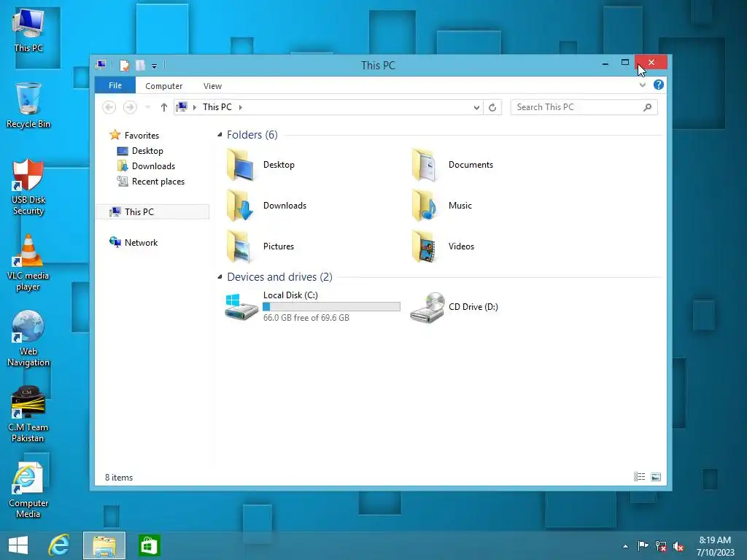The height and width of the screenshot is (560, 747).
Task: Click the Forward navigation arrow
Action: [x=130, y=107]
